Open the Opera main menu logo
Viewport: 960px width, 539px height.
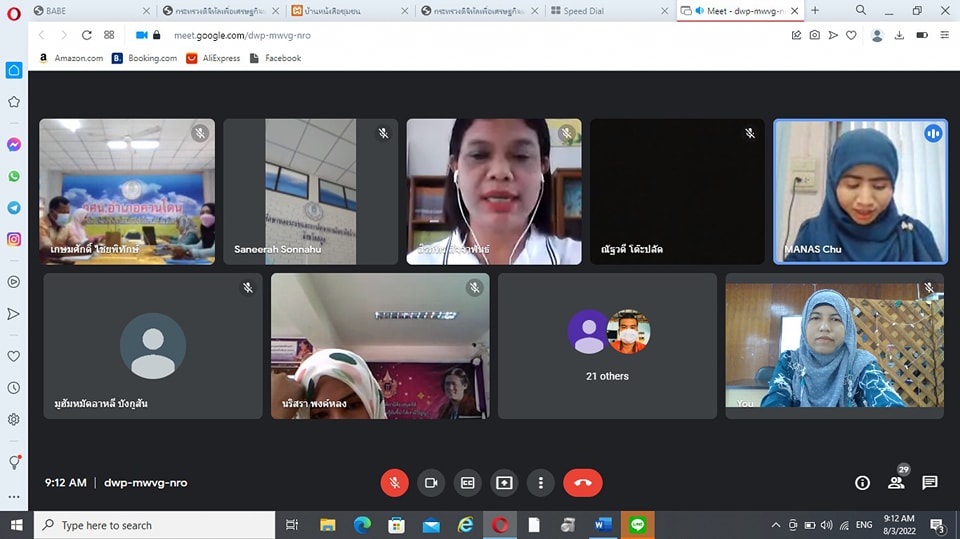coord(14,11)
